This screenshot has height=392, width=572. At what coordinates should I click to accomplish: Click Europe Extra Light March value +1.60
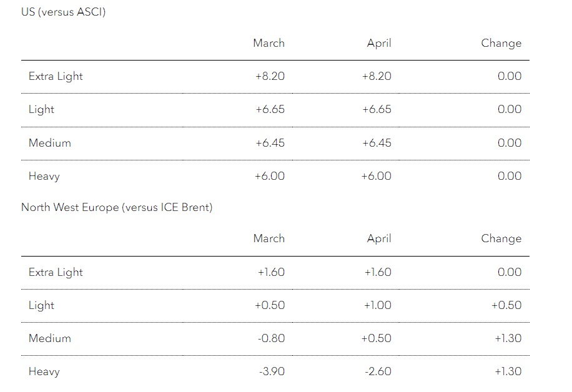pyautogui.click(x=271, y=272)
